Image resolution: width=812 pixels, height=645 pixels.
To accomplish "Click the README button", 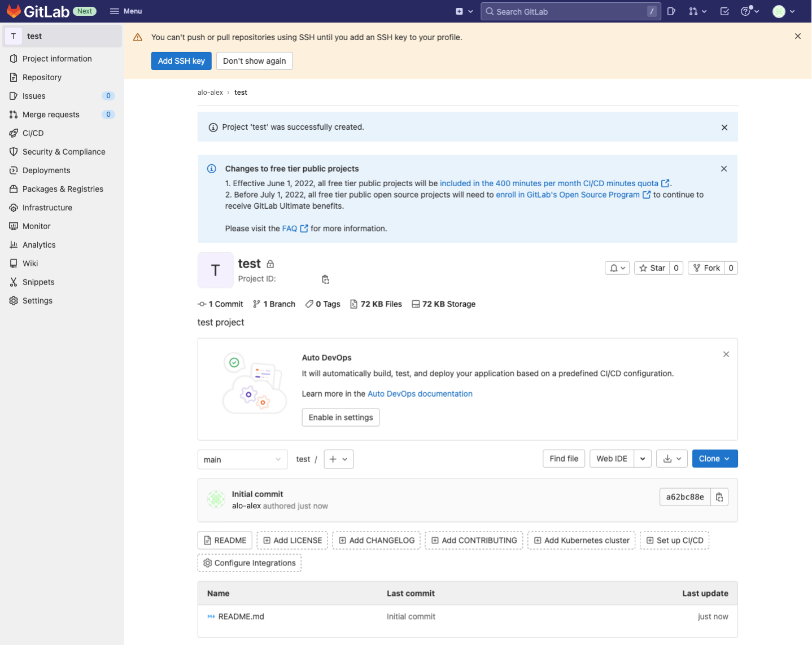I will pos(225,541).
